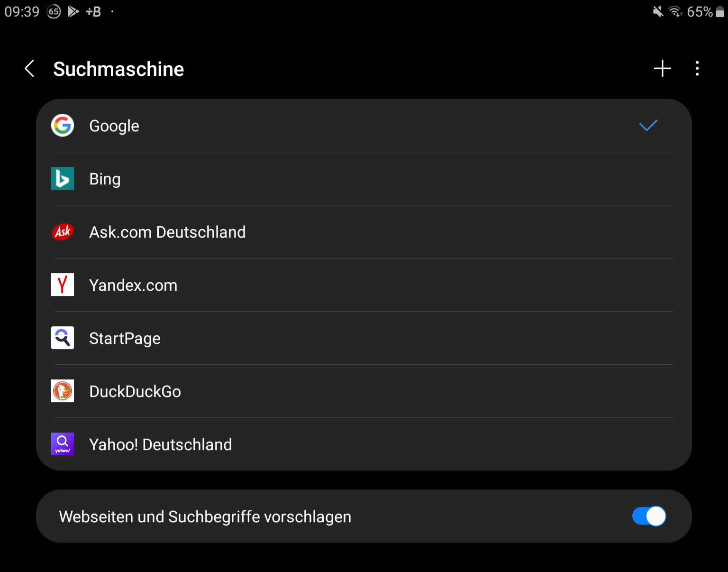Toggle Webseiten und Suchbegriffe vorschlagen switch
Viewport: 728px width, 572px height.
(649, 517)
